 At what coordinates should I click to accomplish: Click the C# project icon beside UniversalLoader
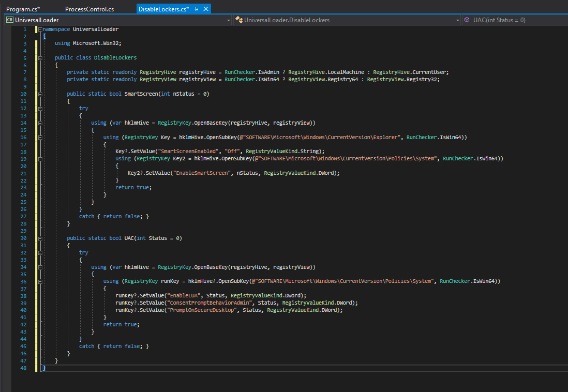[x=9, y=20]
